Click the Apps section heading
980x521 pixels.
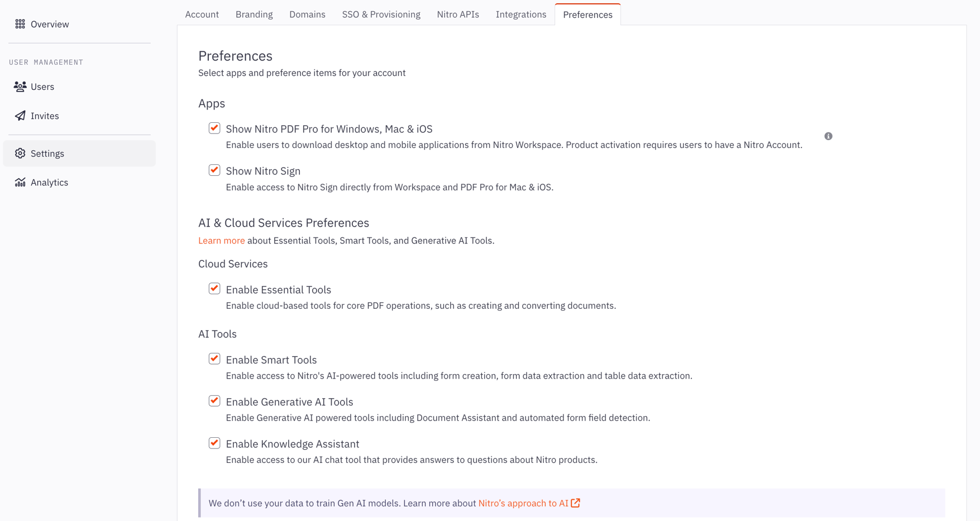[x=212, y=103]
